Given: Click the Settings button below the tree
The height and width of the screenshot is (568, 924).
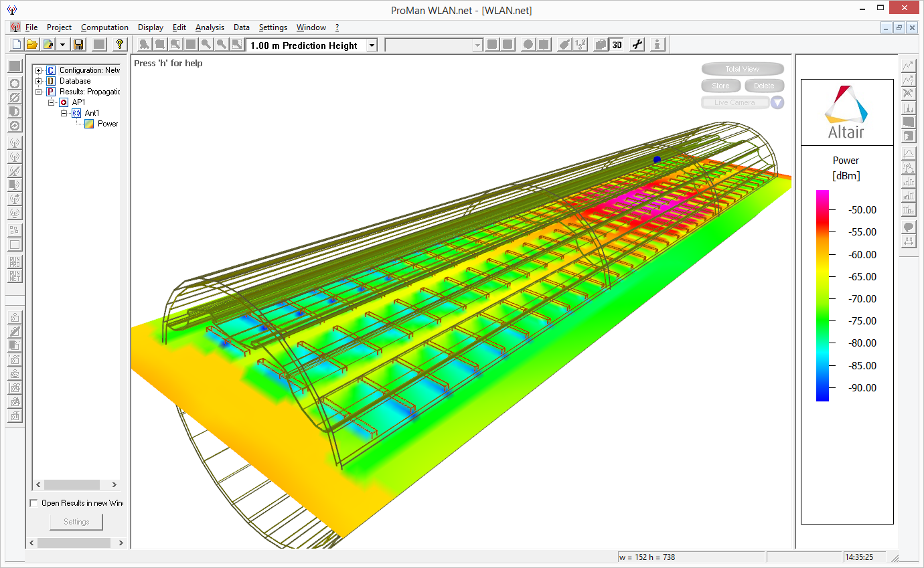Looking at the screenshot, I should (x=76, y=522).
